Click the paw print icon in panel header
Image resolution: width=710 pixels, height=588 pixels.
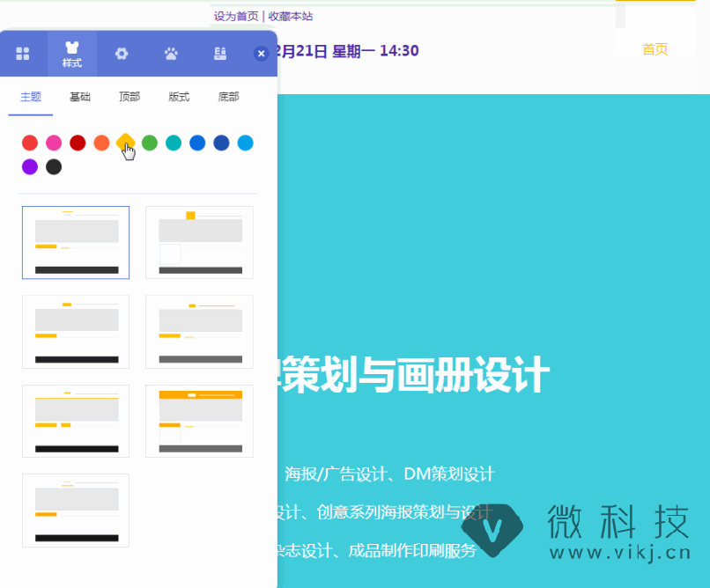click(x=171, y=54)
